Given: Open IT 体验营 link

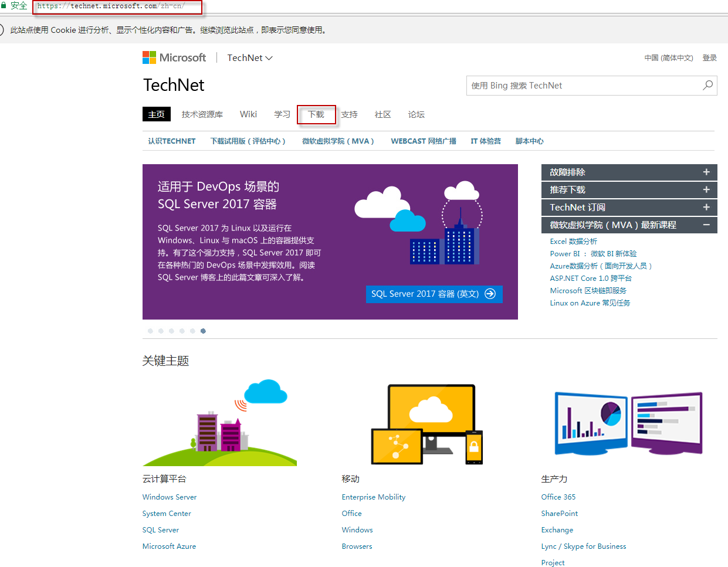Looking at the screenshot, I should [x=486, y=141].
